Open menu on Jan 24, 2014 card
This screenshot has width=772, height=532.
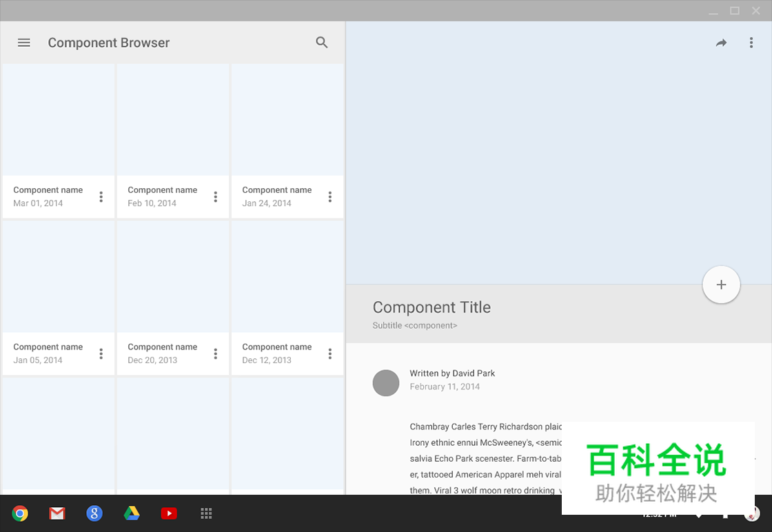tap(329, 196)
